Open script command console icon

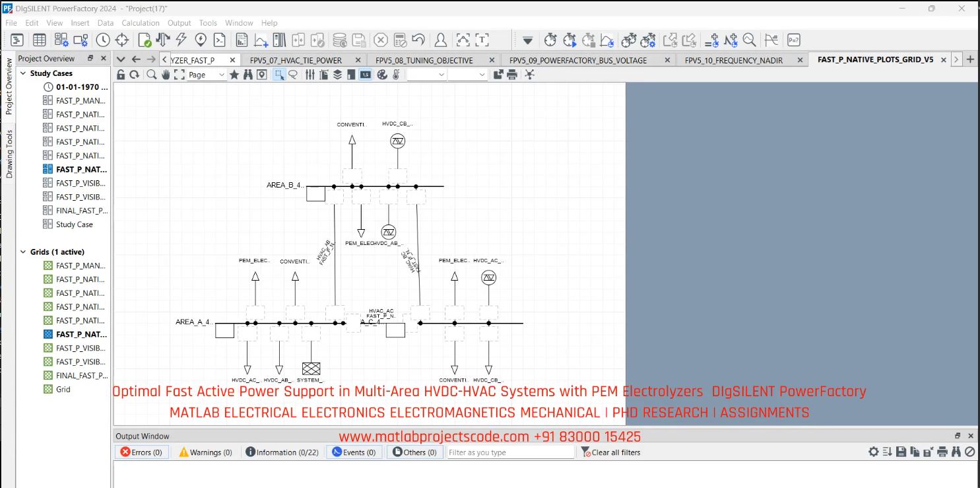pyautogui.click(x=219, y=40)
